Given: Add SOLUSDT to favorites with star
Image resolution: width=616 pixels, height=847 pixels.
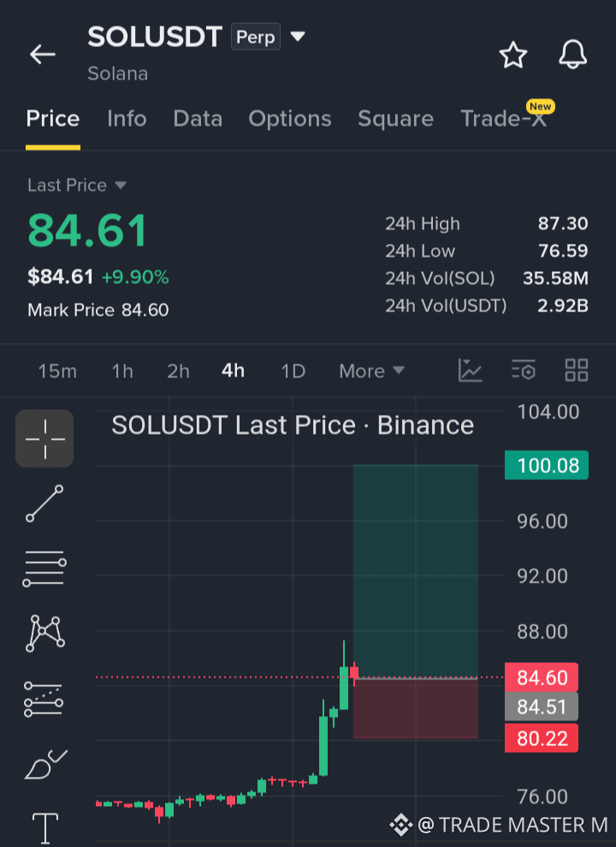Looking at the screenshot, I should [x=512, y=55].
